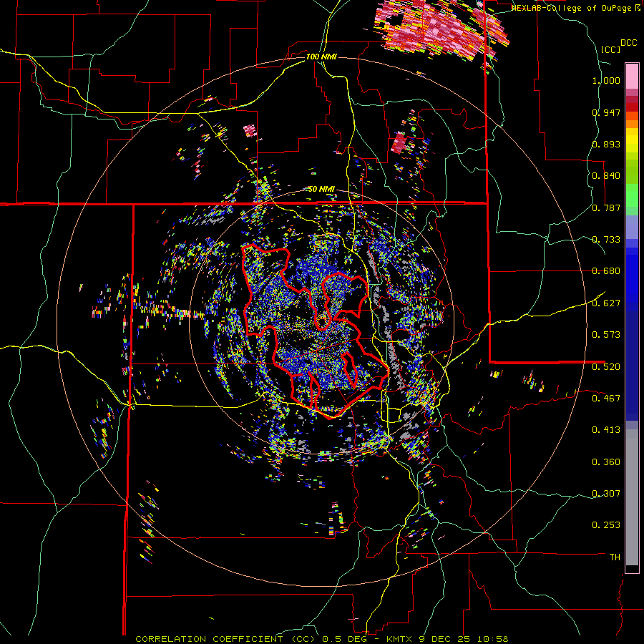Select the 0.253 scale value
Image resolution: width=644 pixels, height=644 pixels.
[x=606, y=525]
